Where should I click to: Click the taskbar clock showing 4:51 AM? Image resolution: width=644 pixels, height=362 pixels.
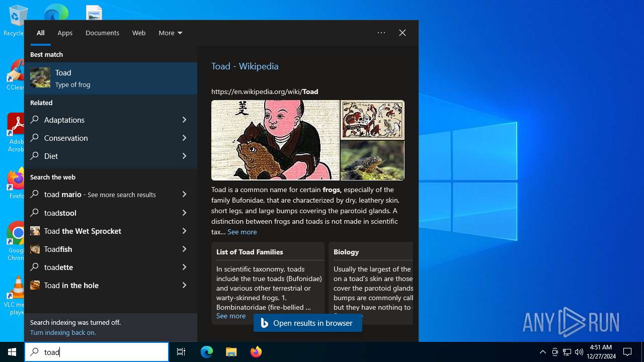tap(600, 352)
